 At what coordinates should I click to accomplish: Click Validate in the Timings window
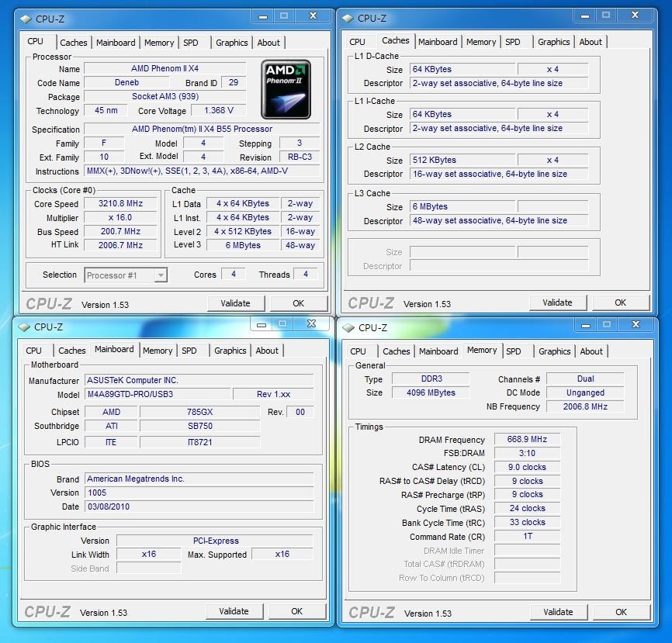tap(558, 612)
